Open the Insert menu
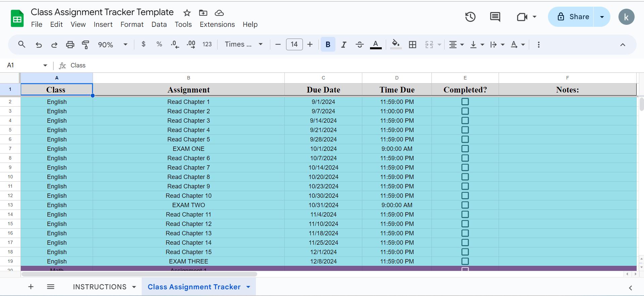Viewport: 644px width, 296px height. (103, 24)
